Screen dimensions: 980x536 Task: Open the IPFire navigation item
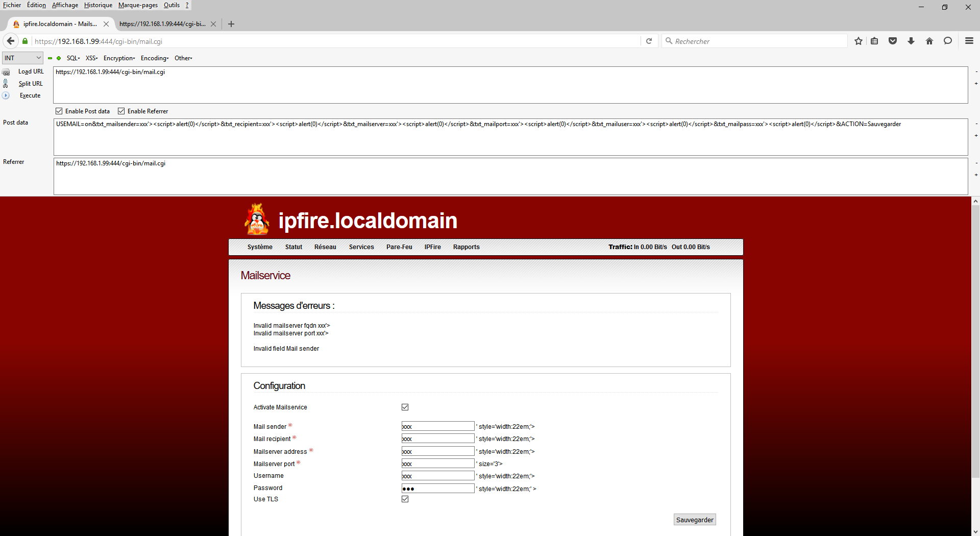(x=432, y=247)
